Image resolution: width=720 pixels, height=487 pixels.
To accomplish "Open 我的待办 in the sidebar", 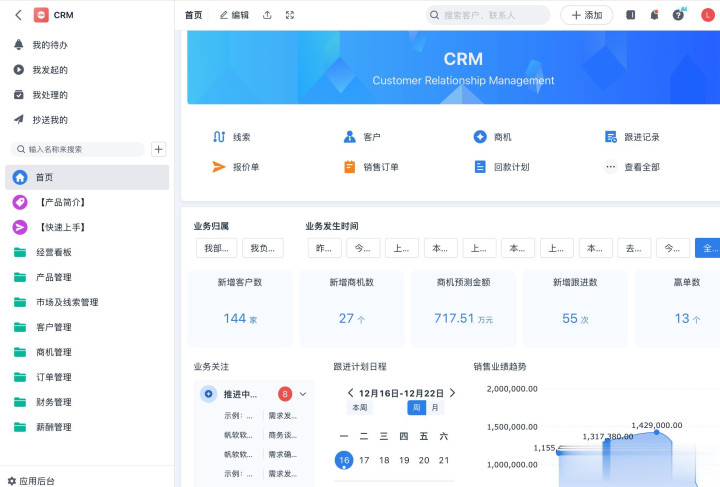I will 50,45.
